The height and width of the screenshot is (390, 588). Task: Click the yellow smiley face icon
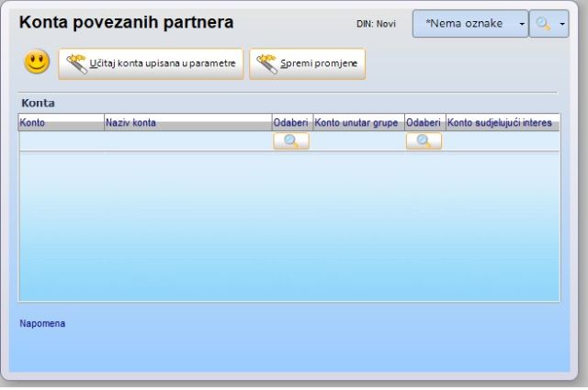[37, 63]
